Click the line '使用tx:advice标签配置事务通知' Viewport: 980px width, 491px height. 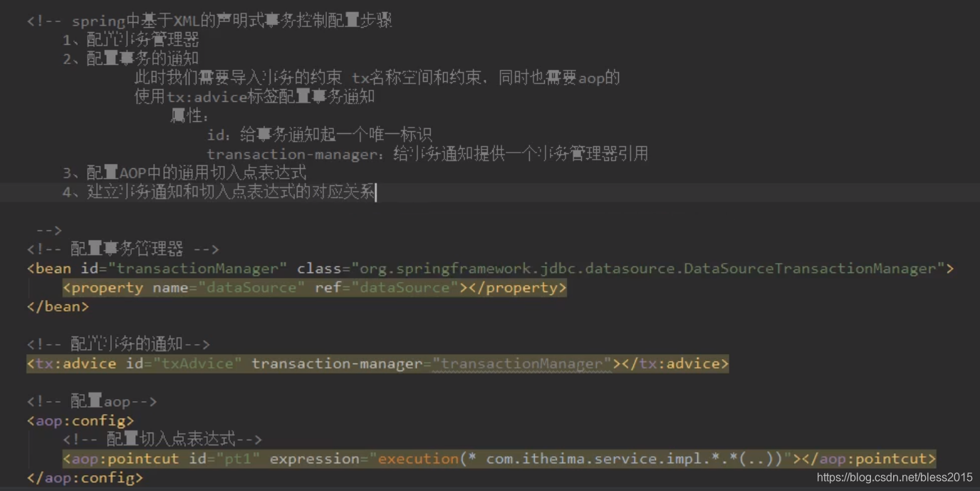tap(254, 96)
